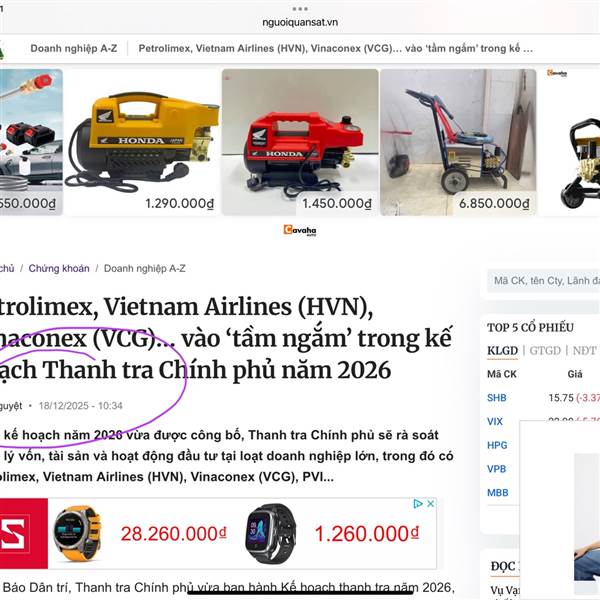The width and height of the screenshot is (600, 600).
Task: Open the 6.850.000đ pressure washer ad
Action: [x=458, y=142]
